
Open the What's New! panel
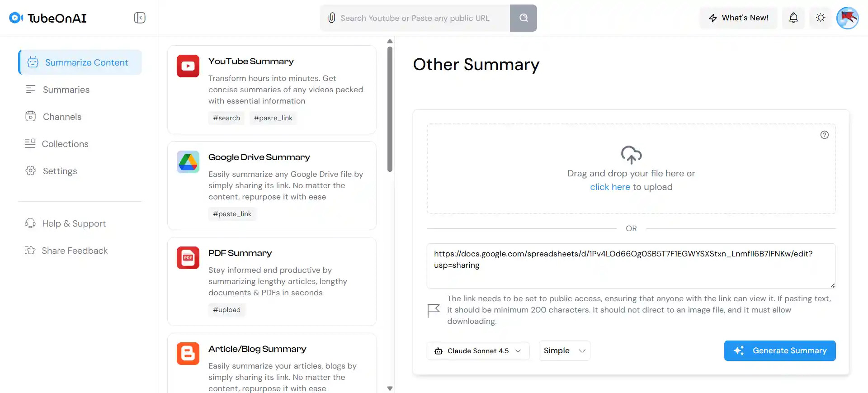click(738, 18)
